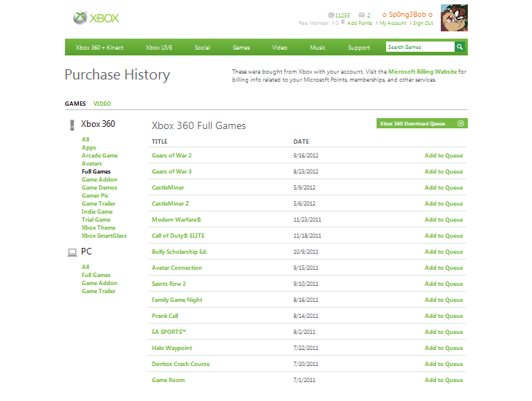Viewport: 532px width, 401px height.
Task: Click the PC laptop icon
Action: click(72, 252)
